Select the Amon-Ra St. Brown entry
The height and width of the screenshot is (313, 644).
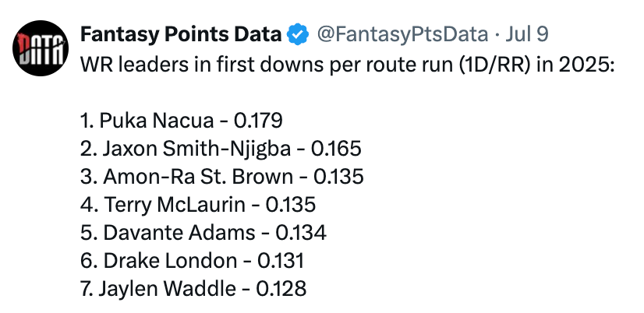point(221,177)
